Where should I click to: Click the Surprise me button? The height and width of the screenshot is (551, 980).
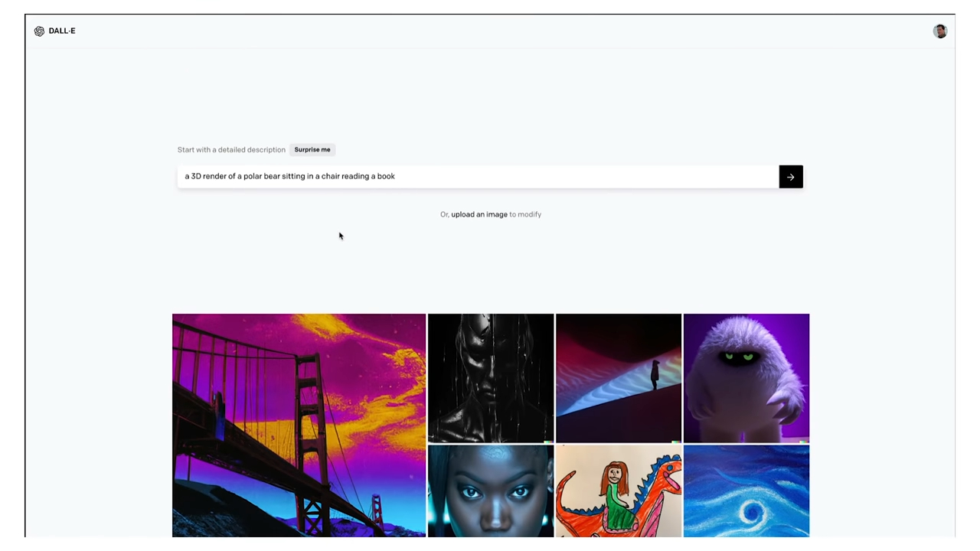312,150
